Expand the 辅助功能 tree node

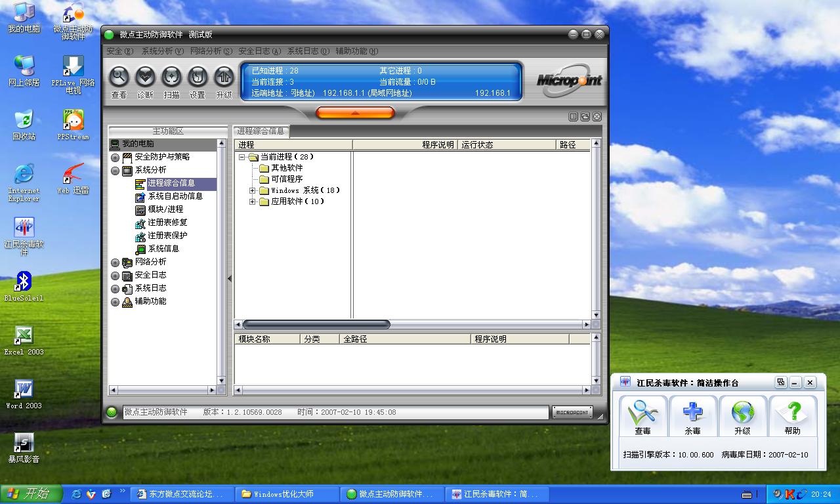click(x=115, y=302)
